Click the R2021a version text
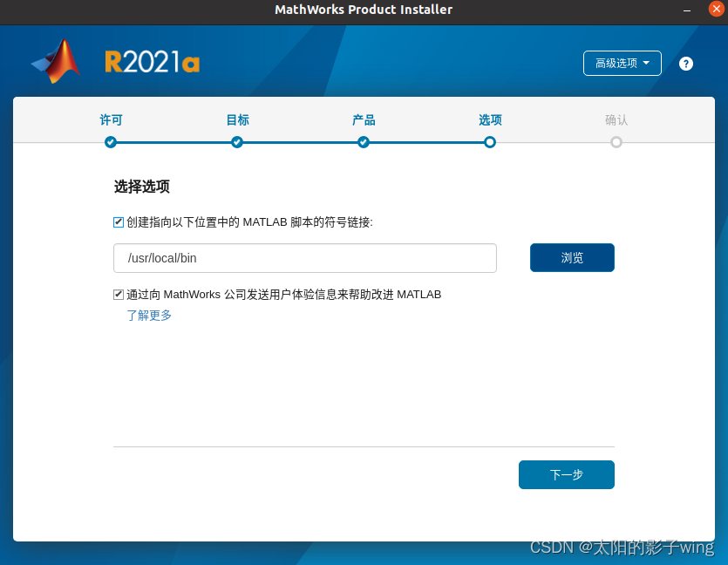The image size is (728, 565). click(152, 61)
